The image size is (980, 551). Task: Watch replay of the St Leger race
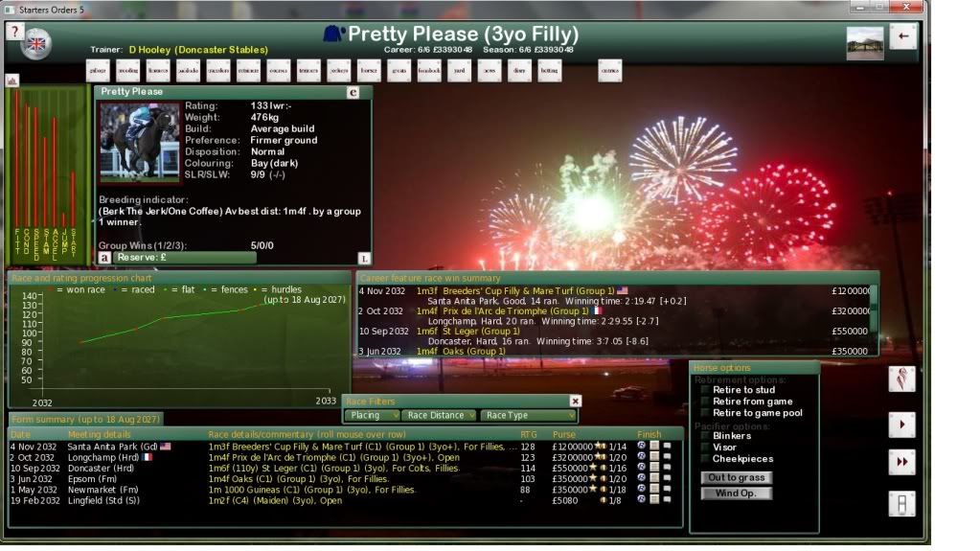[641, 468]
